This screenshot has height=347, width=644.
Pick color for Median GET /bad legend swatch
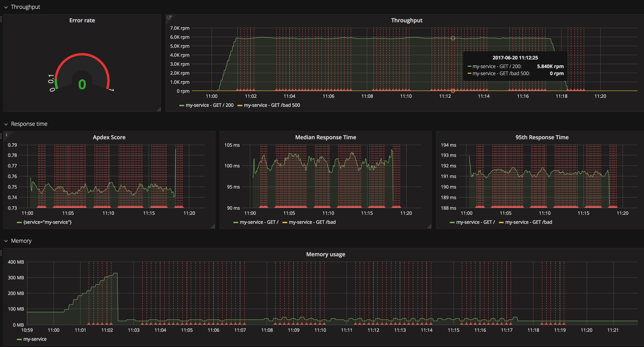pos(285,222)
